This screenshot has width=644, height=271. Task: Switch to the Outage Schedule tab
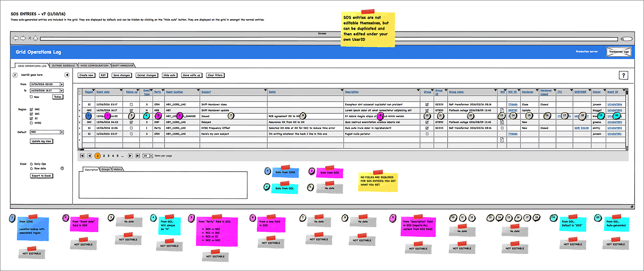tap(63, 65)
